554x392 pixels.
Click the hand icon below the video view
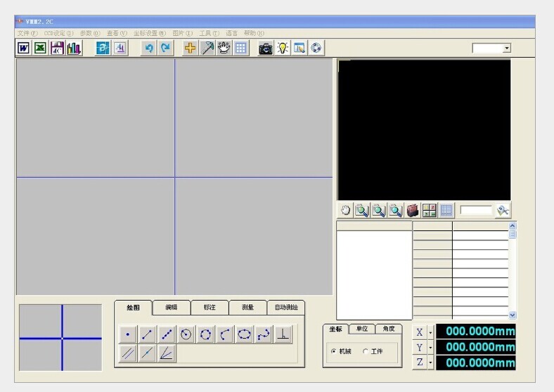click(345, 211)
